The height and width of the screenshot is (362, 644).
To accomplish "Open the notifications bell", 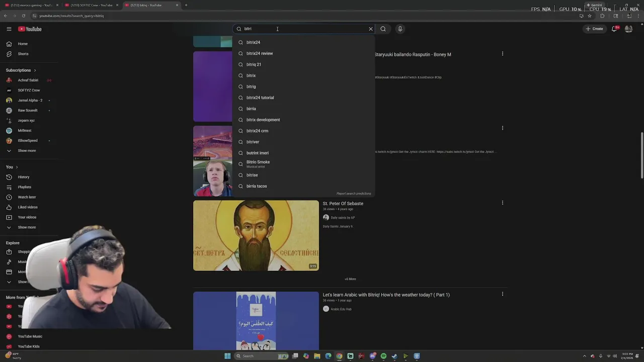I will pyautogui.click(x=614, y=29).
